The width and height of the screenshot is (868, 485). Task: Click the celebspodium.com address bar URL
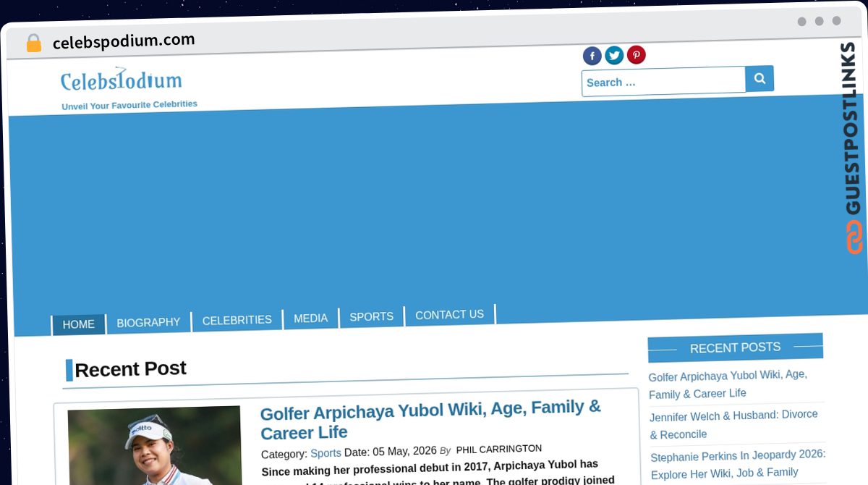[x=124, y=41]
